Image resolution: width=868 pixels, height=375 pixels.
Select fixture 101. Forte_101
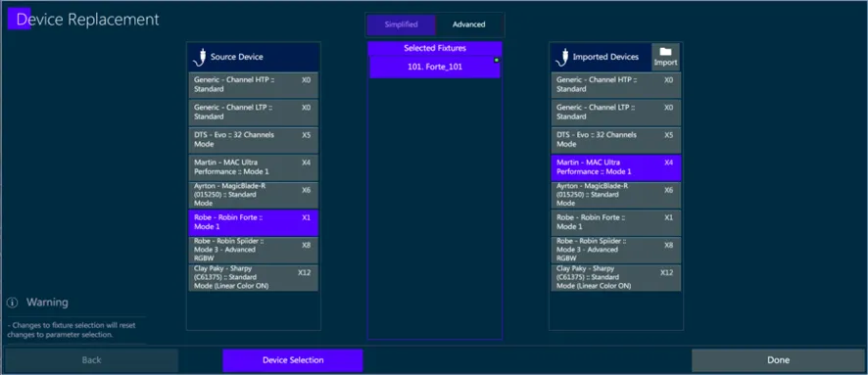(435, 67)
